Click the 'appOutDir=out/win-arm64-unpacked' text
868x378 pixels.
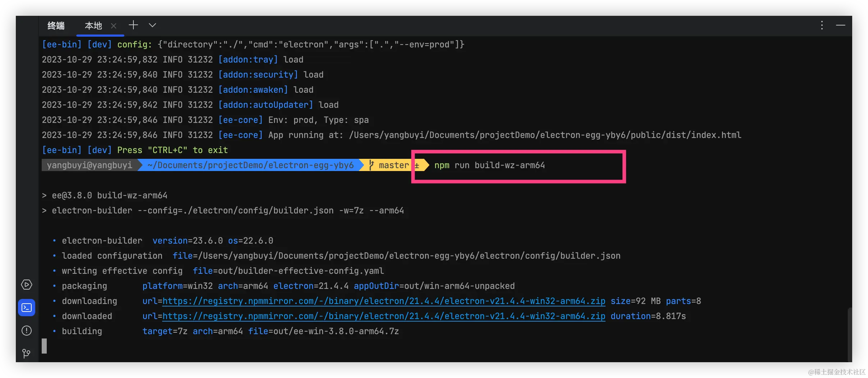[434, 286]
